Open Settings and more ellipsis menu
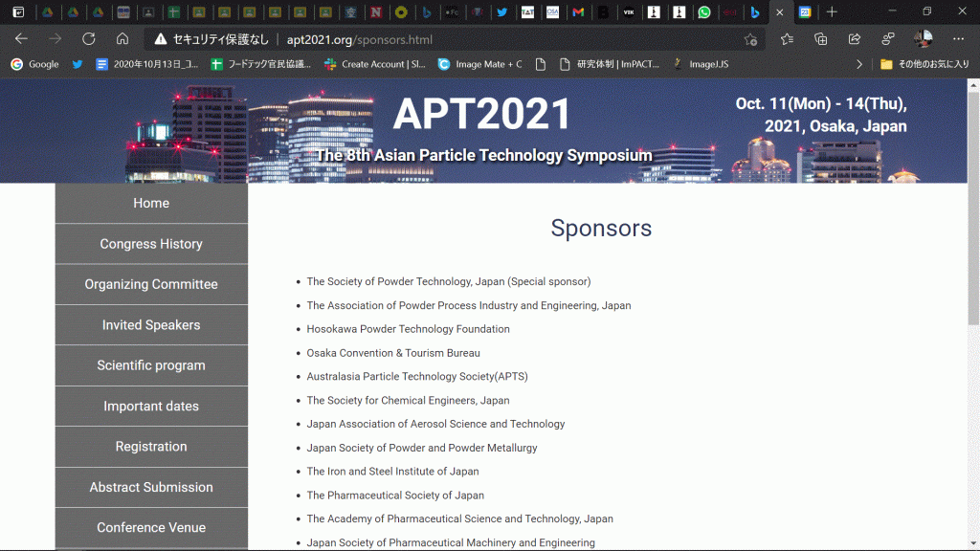Viewport: 980px width, 551px height. tap(958, 39)
